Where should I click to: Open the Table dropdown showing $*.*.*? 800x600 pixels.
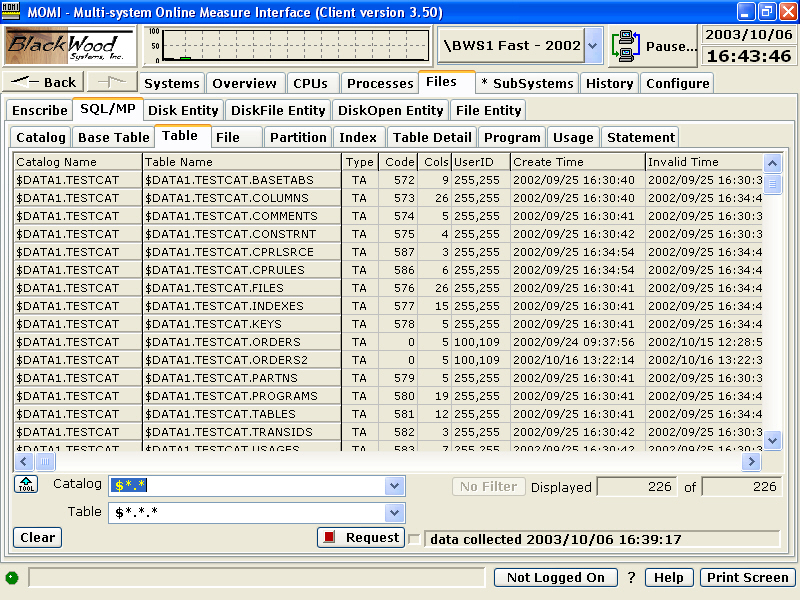(x=395, y=511)
